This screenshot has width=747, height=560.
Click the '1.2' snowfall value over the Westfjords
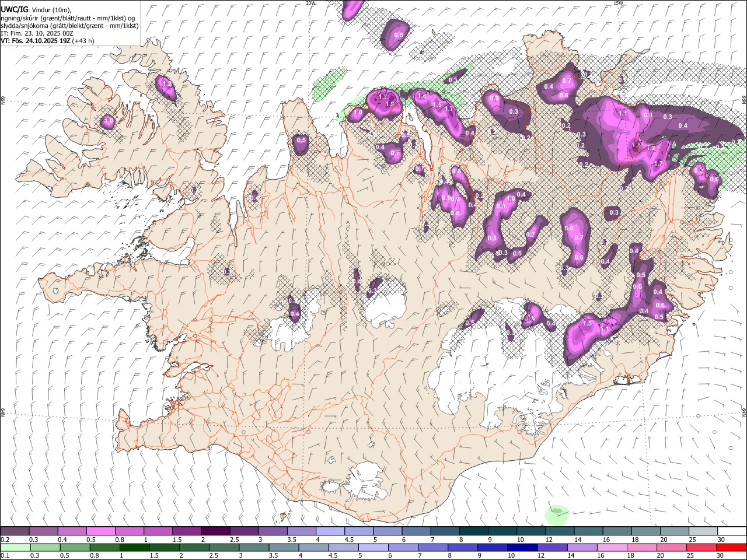167,84
